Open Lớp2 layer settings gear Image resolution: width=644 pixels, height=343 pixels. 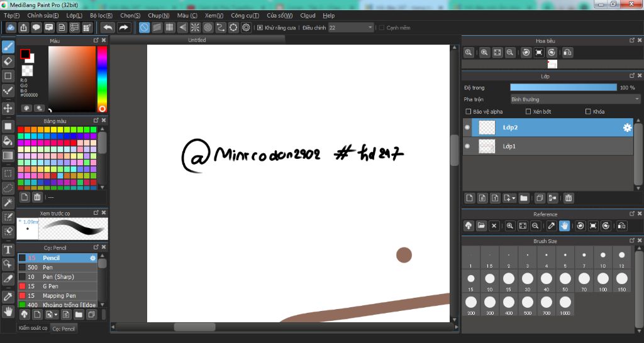pyautogui.click(x=627, y=128)
